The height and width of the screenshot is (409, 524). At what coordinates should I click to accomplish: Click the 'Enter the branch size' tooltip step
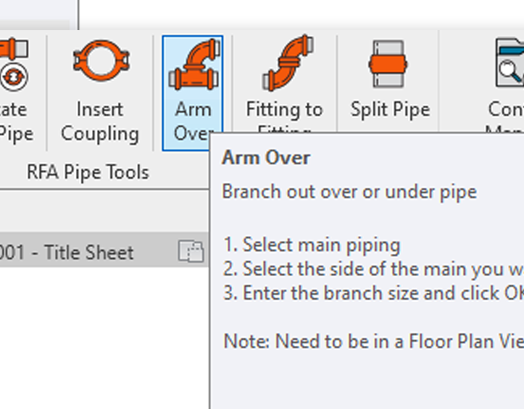pos(373,293)
